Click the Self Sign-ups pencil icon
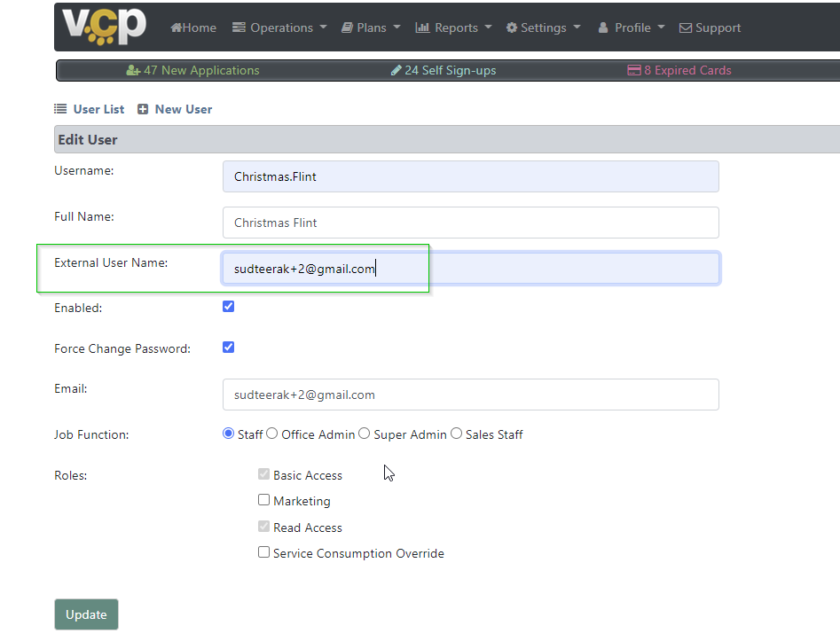 [396, 70]
